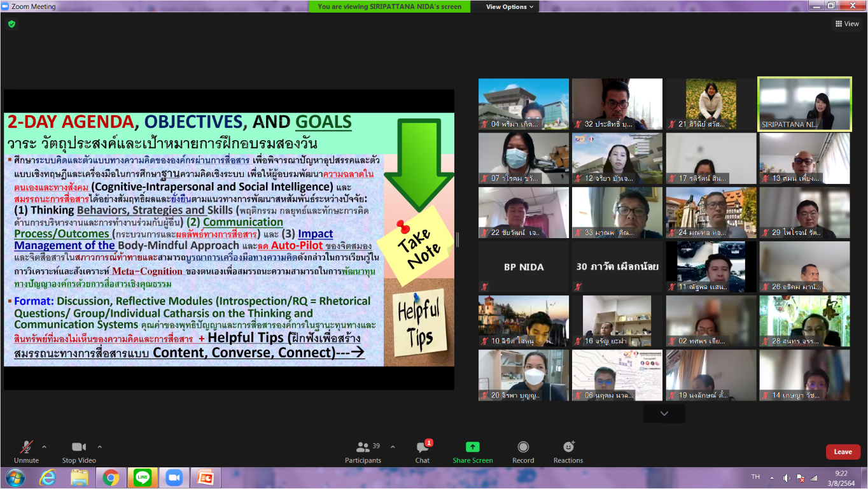The height and width of the screenshot is (489, 868).
Task: Start recording with the Record icon
Action: pyautogui.click(x=523, y=448)
